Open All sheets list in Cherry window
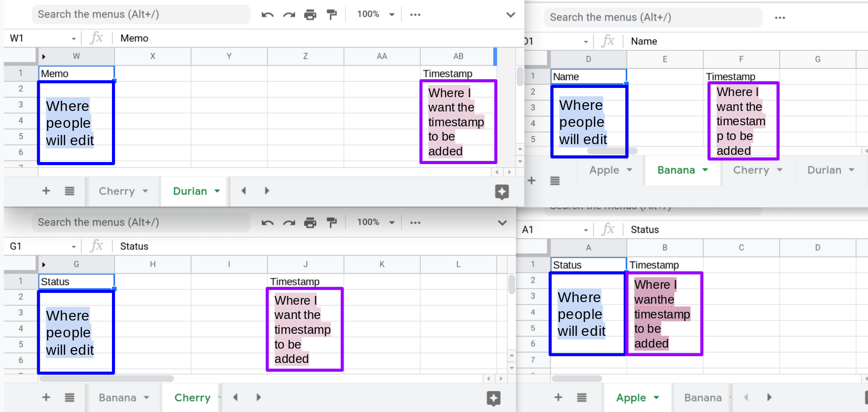Screen dimensions: 868x412 pos(70,397)
